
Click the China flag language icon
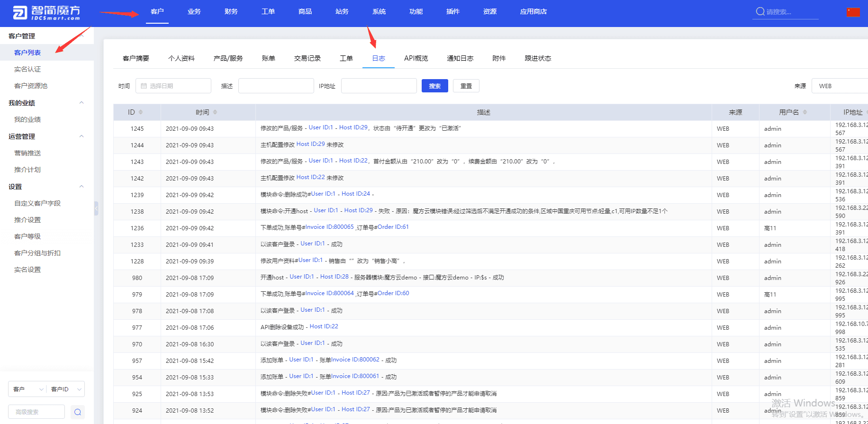click(x=853, y=12)
